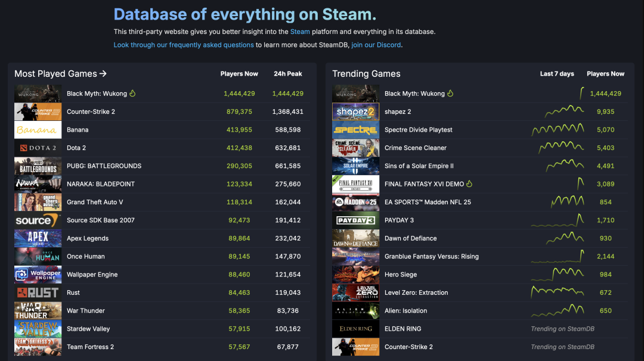The image size is (644, 361).
Task: Follow the join our Discord link
Action: tap(376, 45)
